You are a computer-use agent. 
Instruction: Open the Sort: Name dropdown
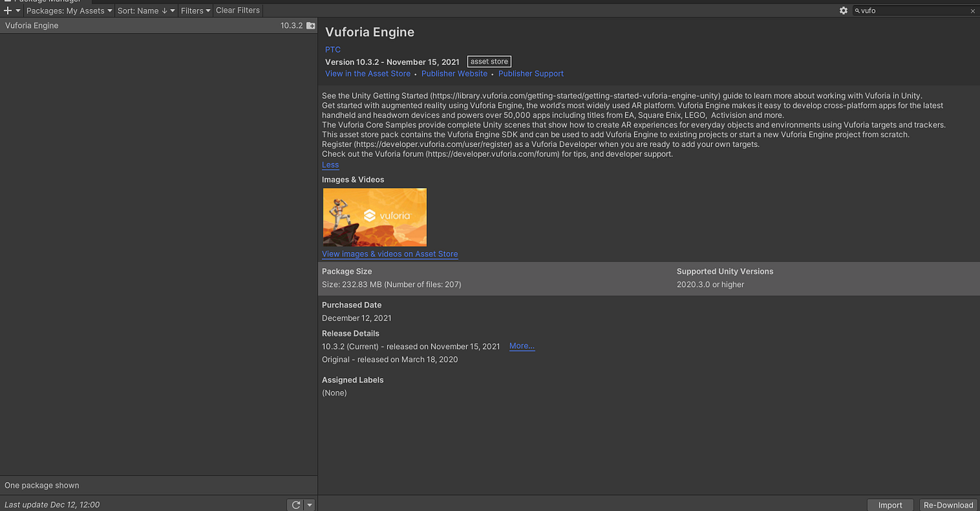click(x=146, y=10)
